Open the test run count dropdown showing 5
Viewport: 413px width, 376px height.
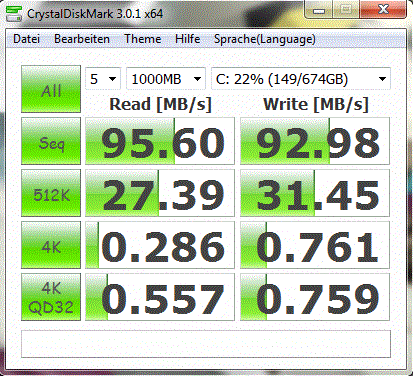click(103, 79)
